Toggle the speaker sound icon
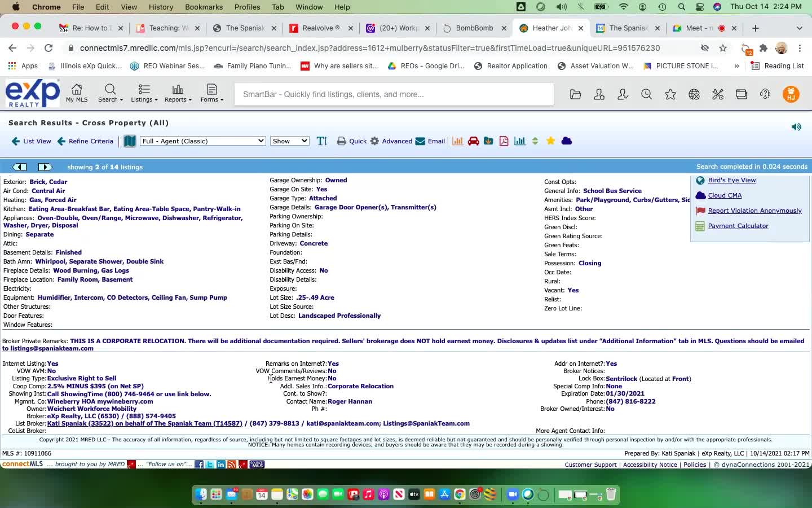The image size is (812, 508). click(x=796, y=127)
